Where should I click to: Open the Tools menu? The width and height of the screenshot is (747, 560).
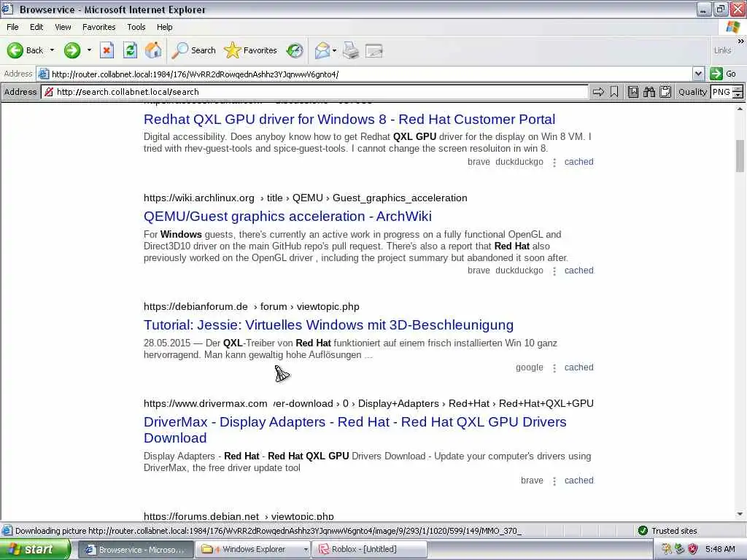pyautogui.click(x=136, y=27)
